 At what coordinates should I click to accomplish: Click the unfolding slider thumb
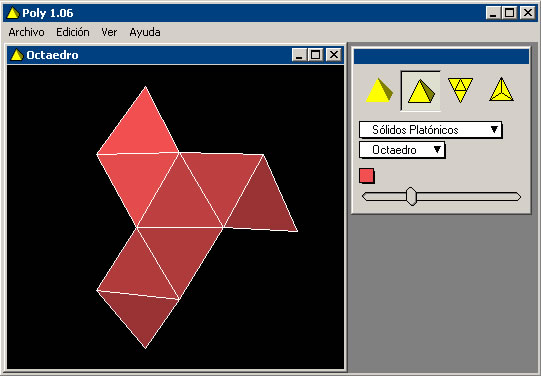[x=411, y=196]
